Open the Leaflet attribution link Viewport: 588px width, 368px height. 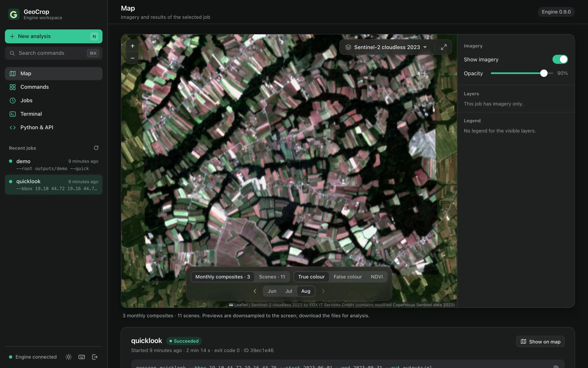coord(238,305)
